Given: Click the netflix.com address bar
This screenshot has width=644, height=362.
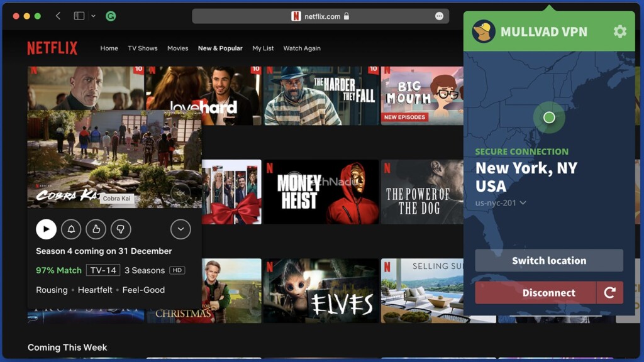Looking at the screenshot, I should pyautogui.click(x=320, y=16).
